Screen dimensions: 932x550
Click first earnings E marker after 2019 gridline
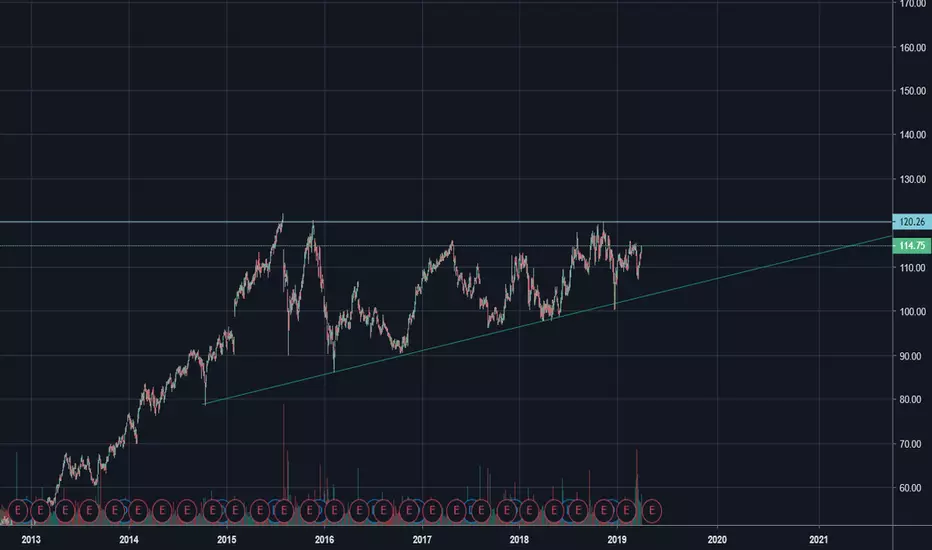point(626,511)
